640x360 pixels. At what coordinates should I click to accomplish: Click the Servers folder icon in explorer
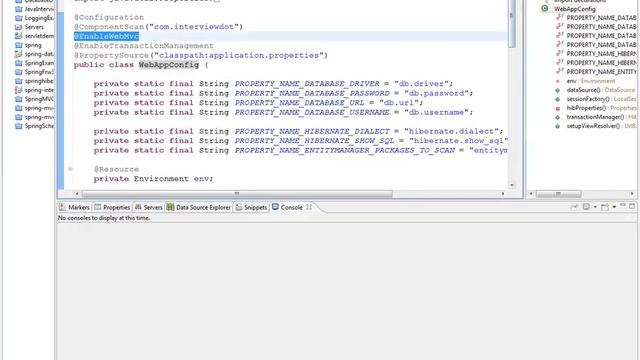(18, 27)
